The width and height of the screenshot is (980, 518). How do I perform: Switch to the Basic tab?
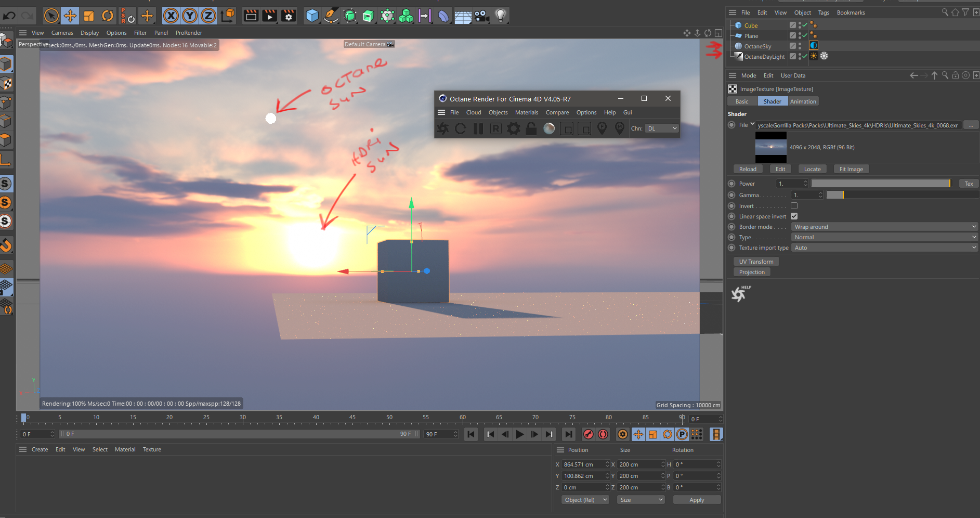(742, 101)
